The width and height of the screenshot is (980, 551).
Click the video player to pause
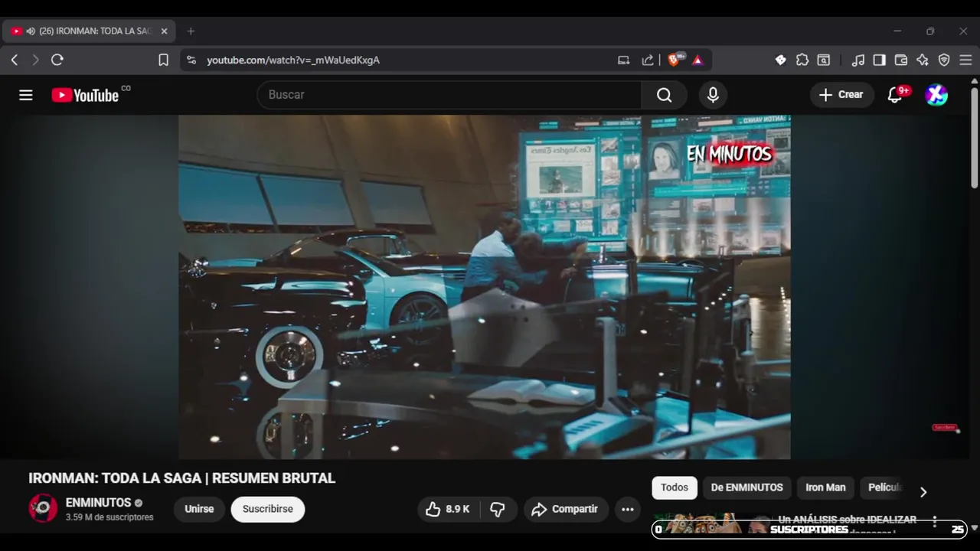click(x=485, y=287)
